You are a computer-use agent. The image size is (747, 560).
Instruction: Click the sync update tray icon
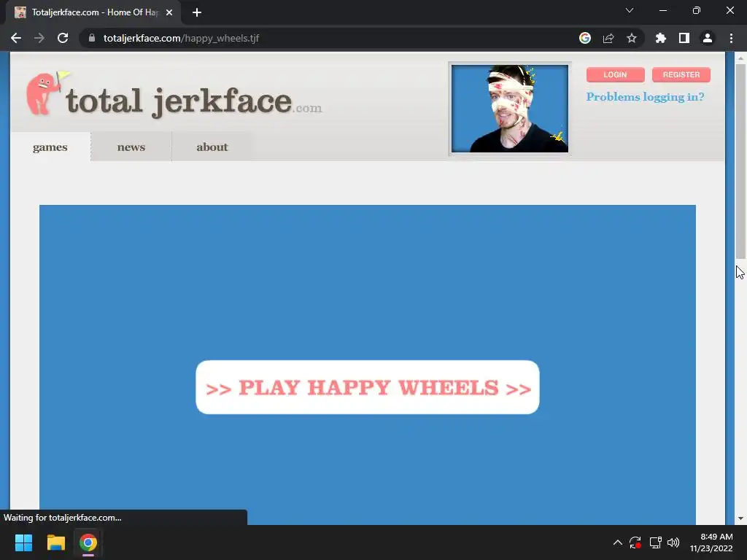[x=635, y=542]
